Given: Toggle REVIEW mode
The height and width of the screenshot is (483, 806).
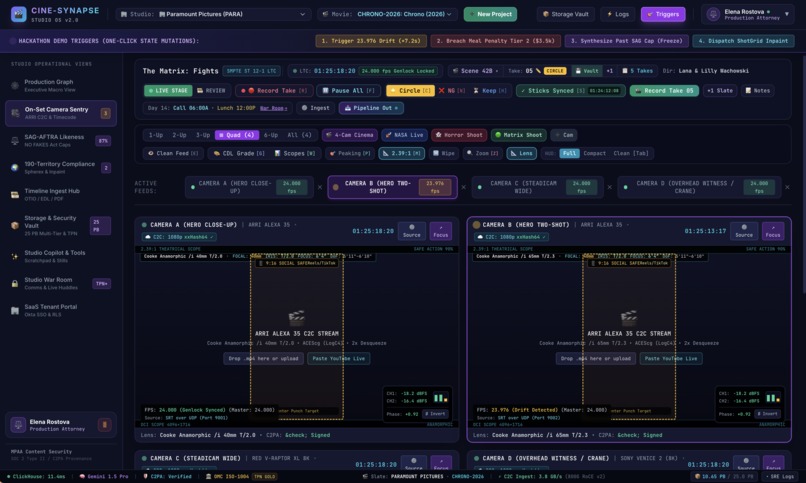Looking at the screenshot, I should 211,90.
